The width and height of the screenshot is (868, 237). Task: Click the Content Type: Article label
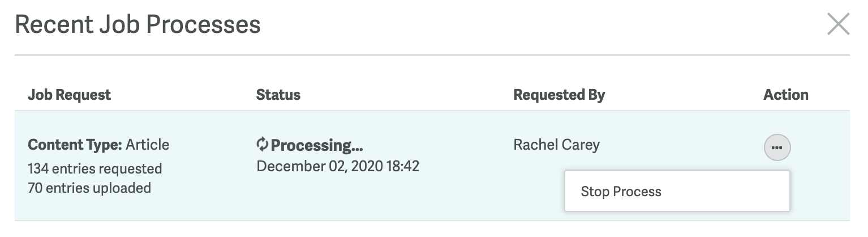coord(98,145)
